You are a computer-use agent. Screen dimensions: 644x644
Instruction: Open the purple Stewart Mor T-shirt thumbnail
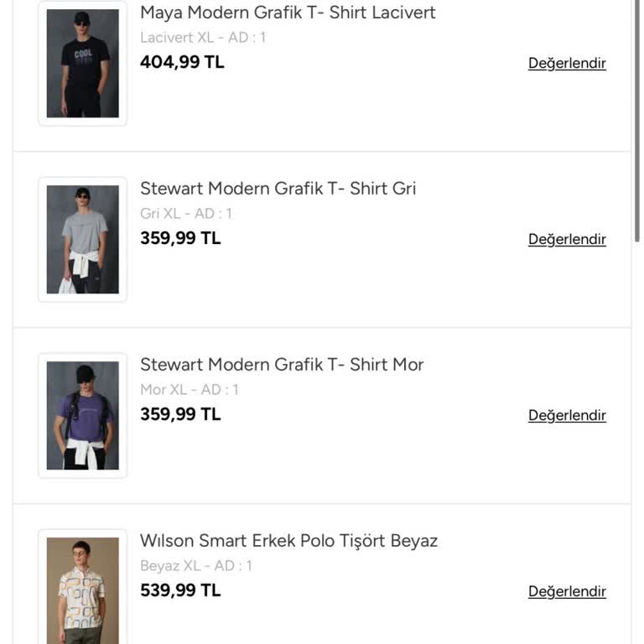pyautogui.click(x=82, y=415)
